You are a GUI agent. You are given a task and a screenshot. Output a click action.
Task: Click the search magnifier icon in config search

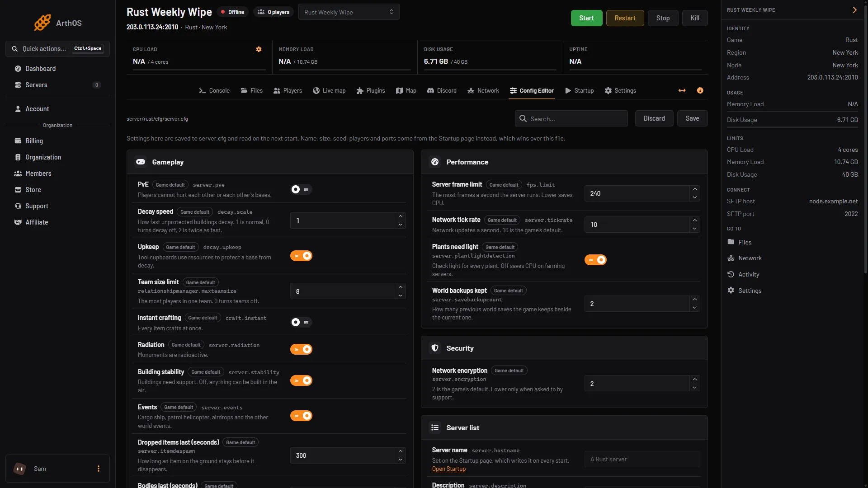(x=523, y=118)
